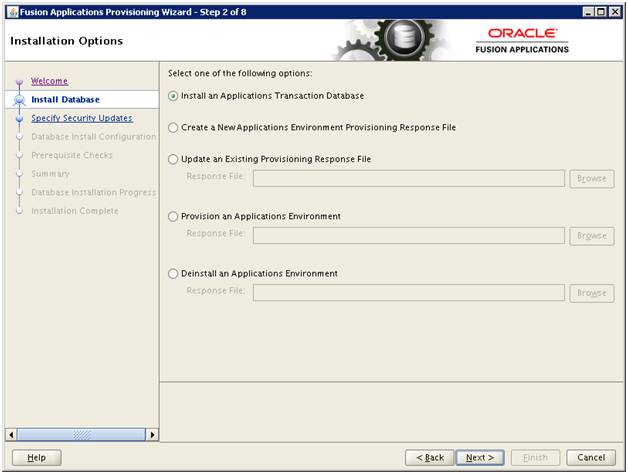Go back with the Back button
This screenshot has width=628, height=474.
tap(430, 458)
